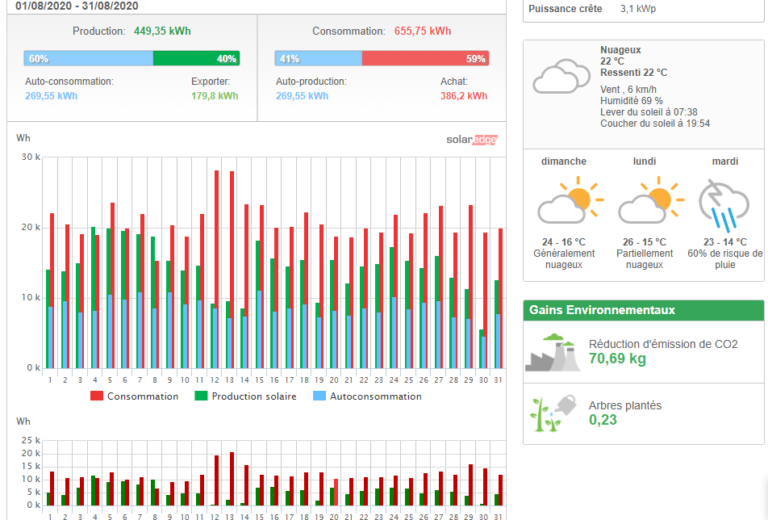
Task: Click the CO2 factory emission icon
Action: pos(553,353)
